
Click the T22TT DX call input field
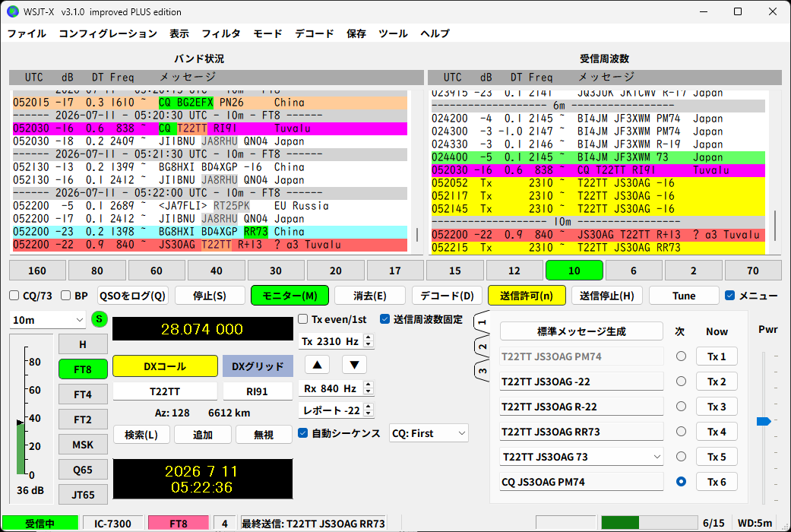point(165,391)
